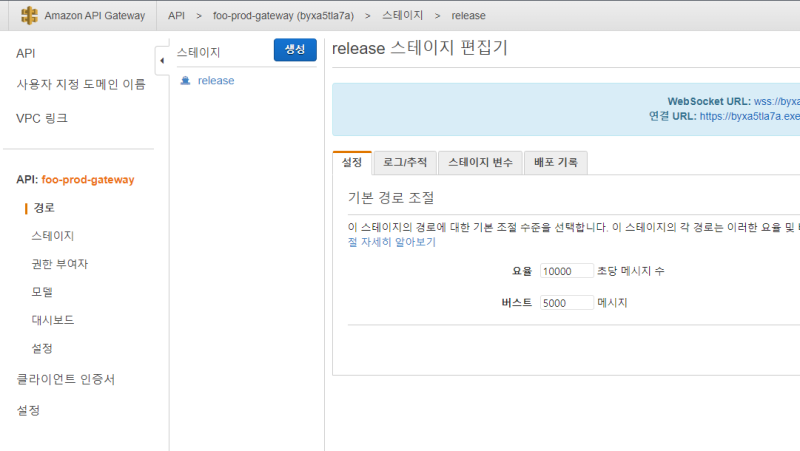
Task: Open the 스테이지 변수 tab
Action: [x=480, y=162]
